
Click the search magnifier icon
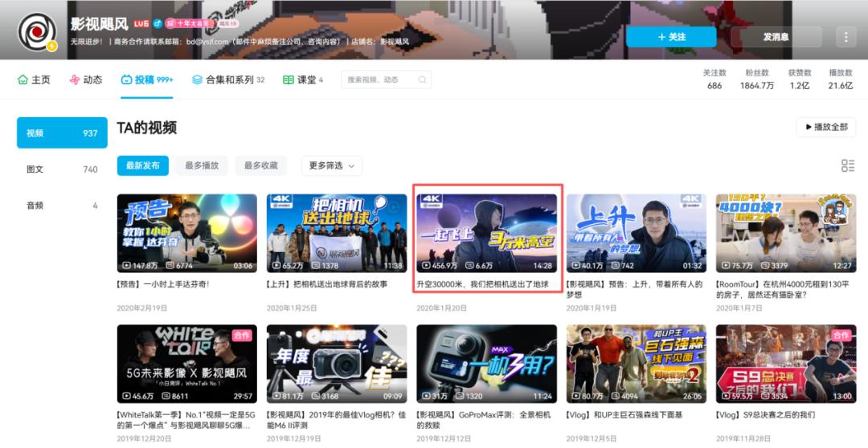(422, 79)
